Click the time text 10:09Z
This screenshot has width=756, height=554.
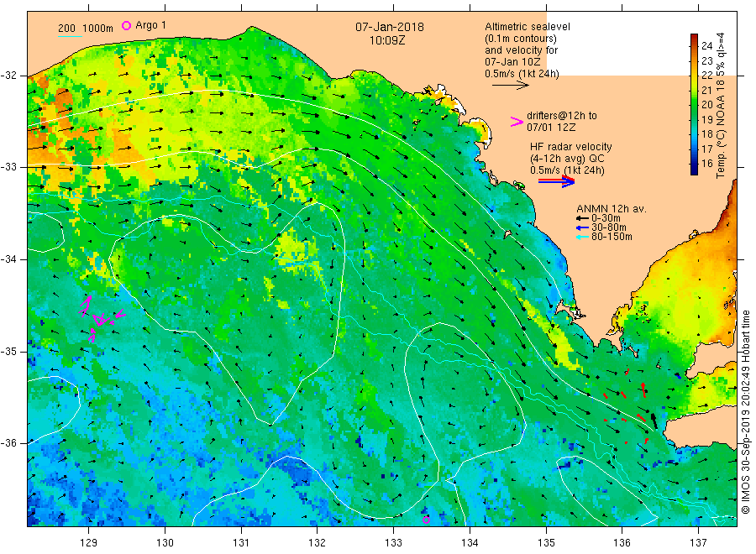[387, 40]
